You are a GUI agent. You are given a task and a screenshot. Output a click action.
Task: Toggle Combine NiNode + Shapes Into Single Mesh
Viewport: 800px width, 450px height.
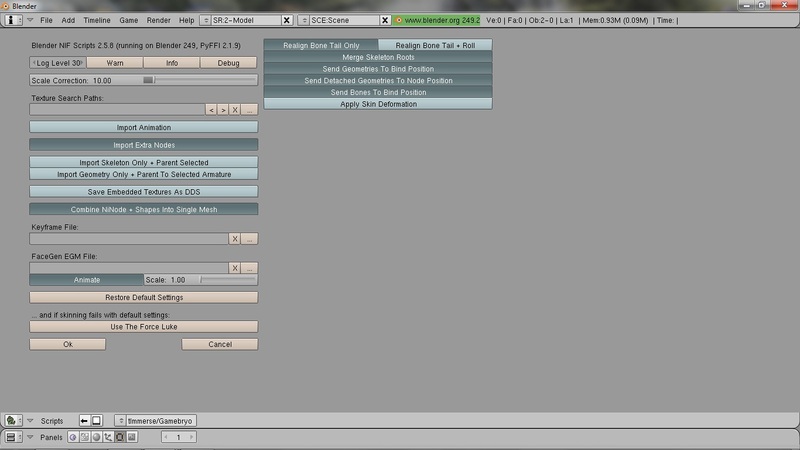point(144,209)
